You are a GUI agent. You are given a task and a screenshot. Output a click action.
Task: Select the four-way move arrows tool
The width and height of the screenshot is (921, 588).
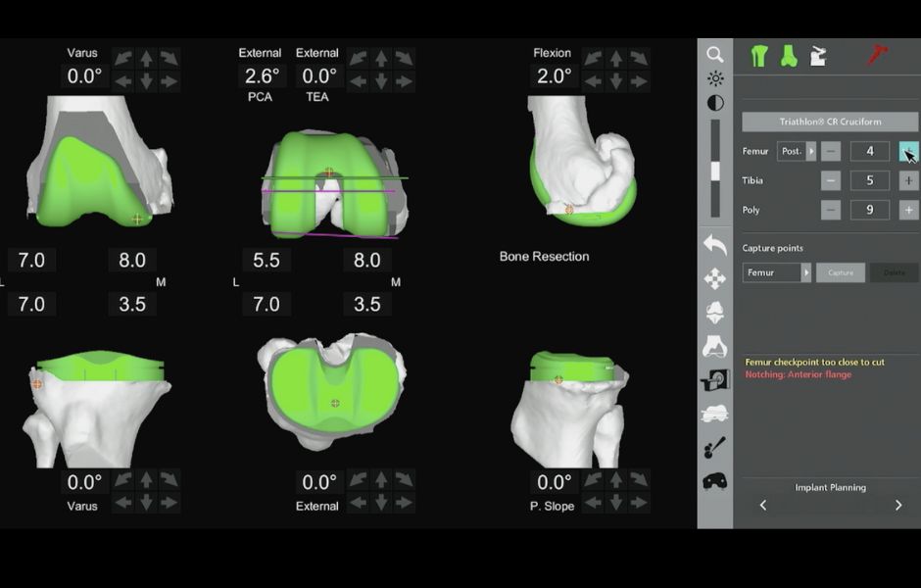[x=715, y=278]
